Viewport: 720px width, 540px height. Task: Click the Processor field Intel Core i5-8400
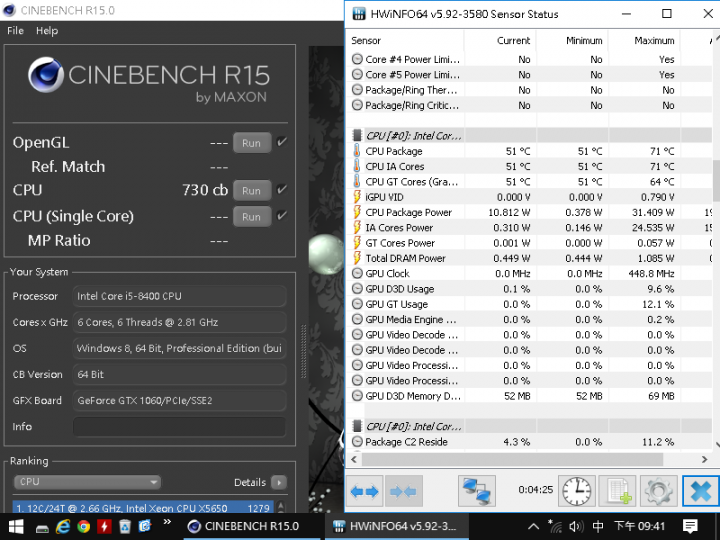click(x=180, y=296)
